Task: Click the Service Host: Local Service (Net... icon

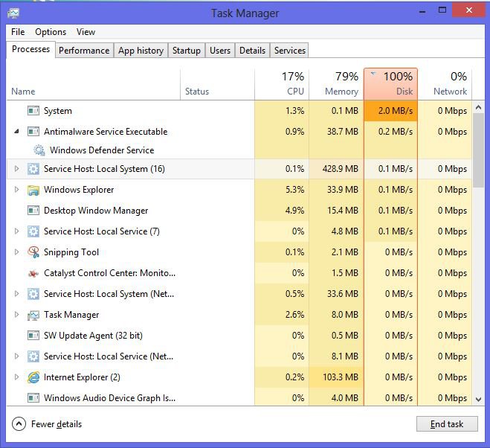Action: point(33,356)
